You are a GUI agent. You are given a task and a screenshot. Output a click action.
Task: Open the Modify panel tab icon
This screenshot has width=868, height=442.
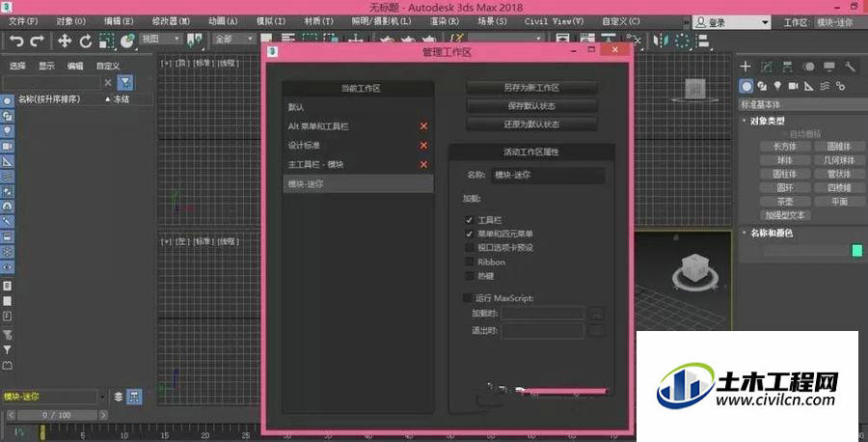[x=767, y=67]
